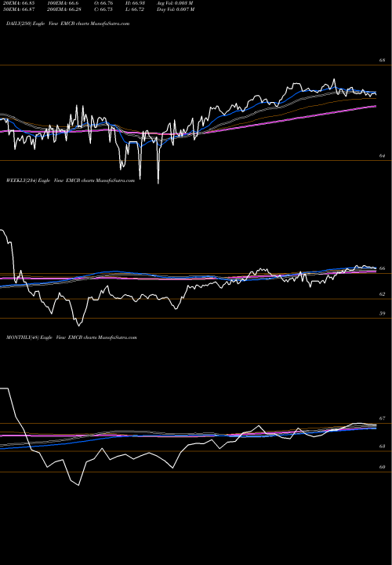Screen dimensions: 392x565
Task: Click the 67 axis label on monthly chart
Action: [382, 418]
